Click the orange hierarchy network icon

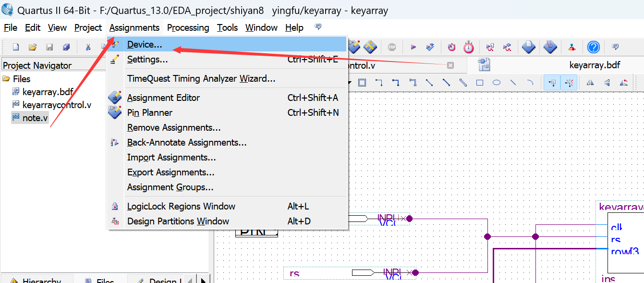click(x=571, y=47)
